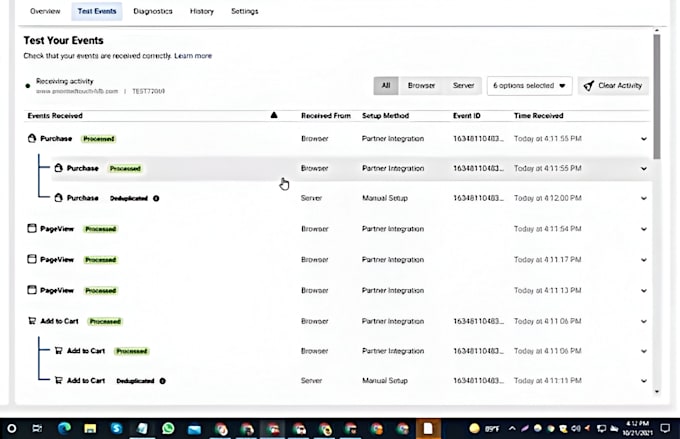Screen dimensions: 680x439
Task: Click the bag icon of the Deduplicated Purchase row
Action: point(59,198)
